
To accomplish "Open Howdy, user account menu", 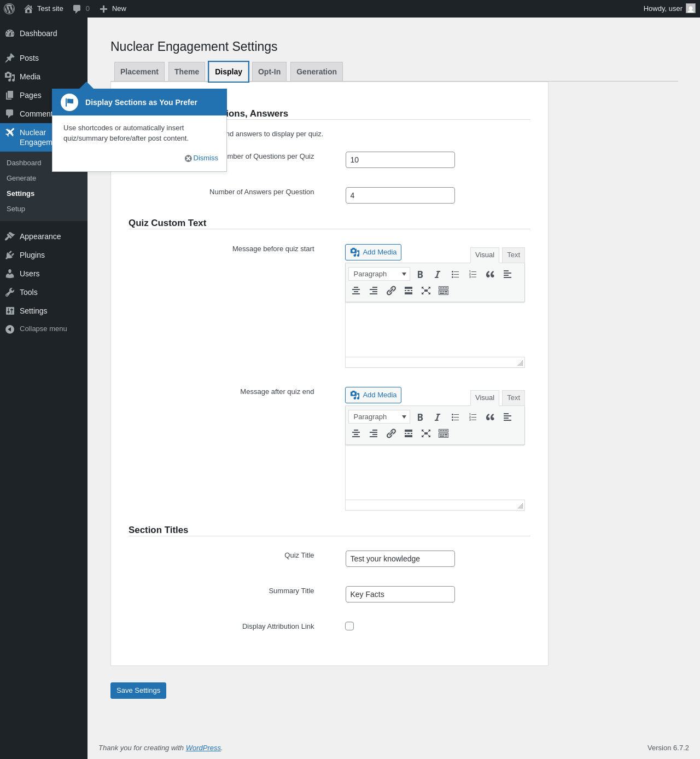I will 669,9.
